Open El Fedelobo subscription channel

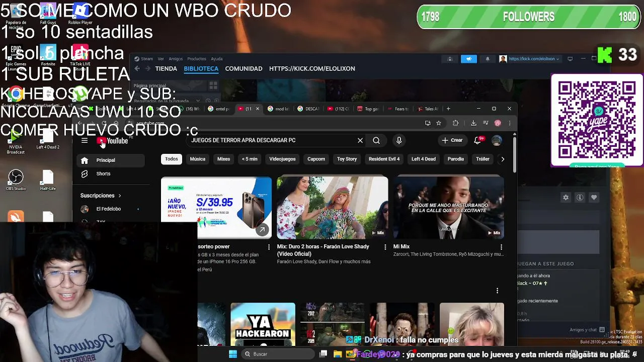coord(111,209)
